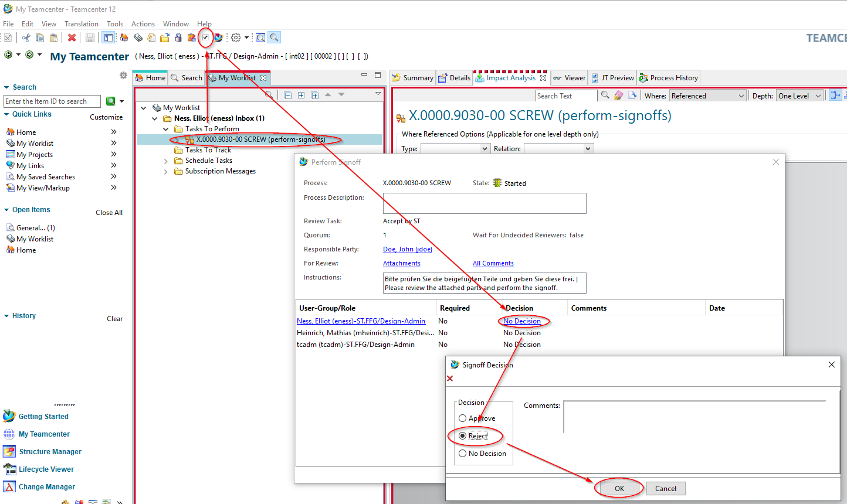The image size is (847, 504).
Task: Switch to the Summary tab
Action: (413, 78)
